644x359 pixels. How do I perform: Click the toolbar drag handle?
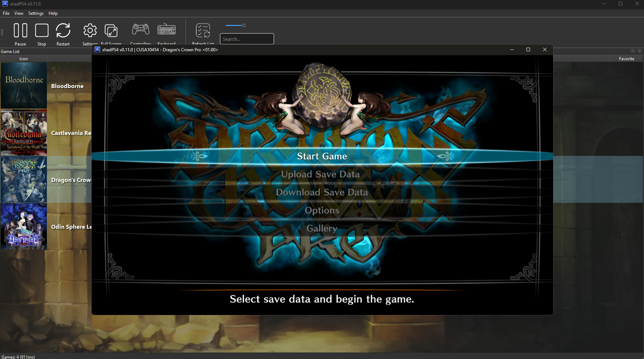click(2, 32)
